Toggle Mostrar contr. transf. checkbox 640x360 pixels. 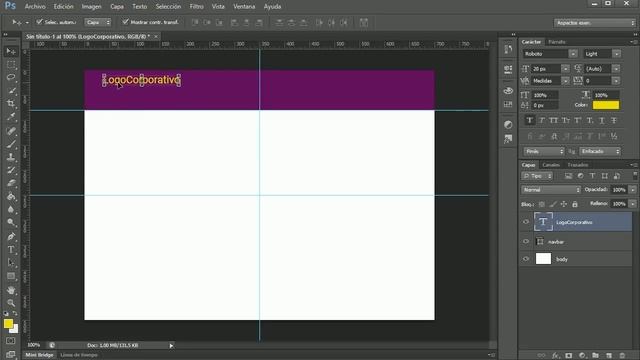pyautogui.click(x=125, y=22)
